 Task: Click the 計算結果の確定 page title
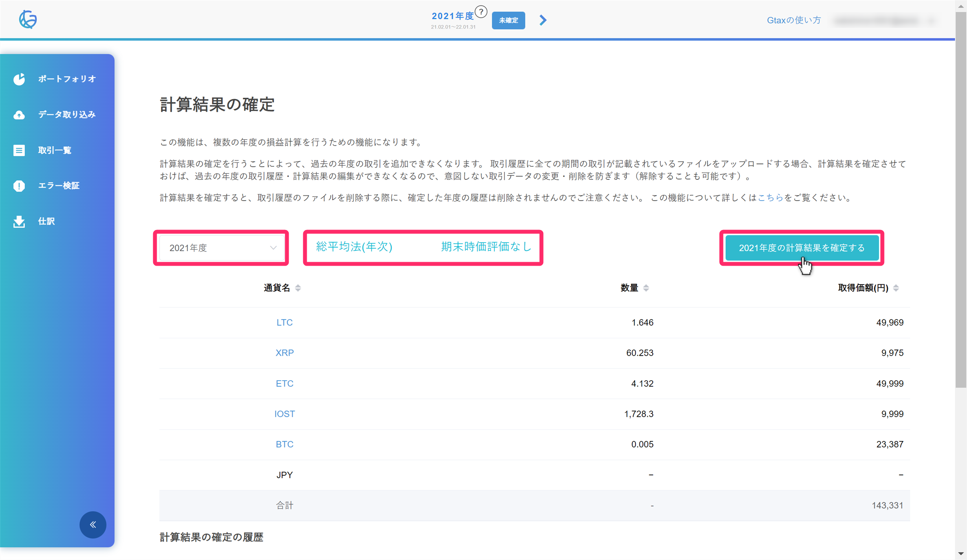pos(217,105)
